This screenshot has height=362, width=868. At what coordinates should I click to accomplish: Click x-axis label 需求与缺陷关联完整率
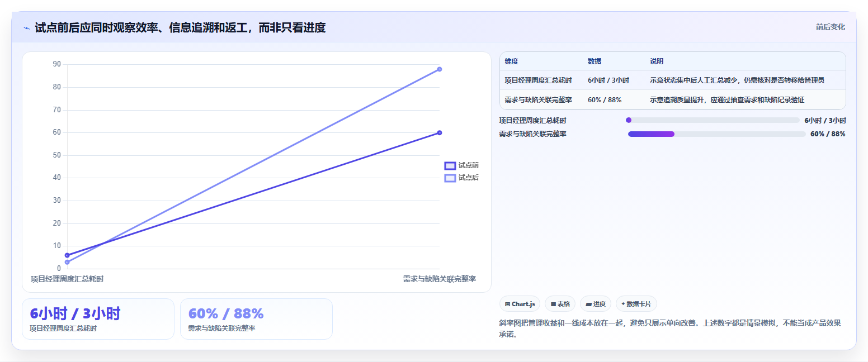coord(440,279)
